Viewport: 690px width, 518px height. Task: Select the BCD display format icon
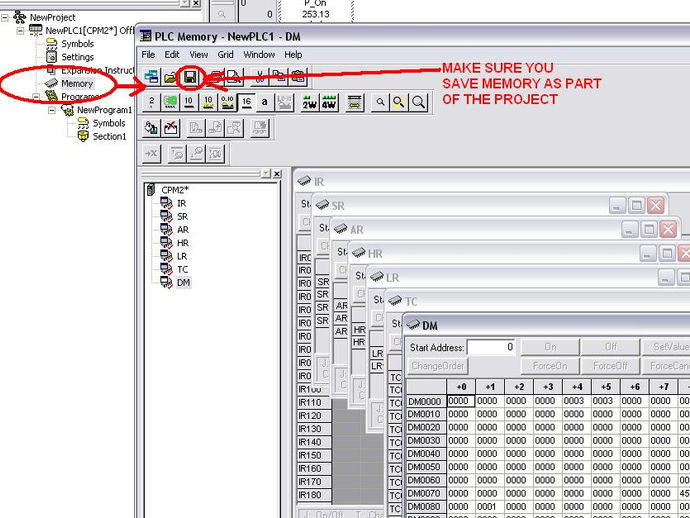coord(170,103)
